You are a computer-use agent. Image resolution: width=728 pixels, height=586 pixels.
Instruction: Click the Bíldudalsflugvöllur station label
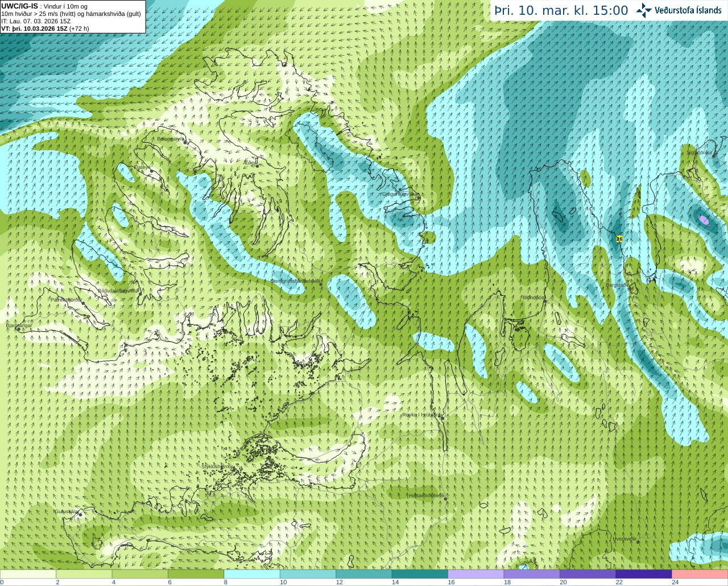(x=119, y=290)
